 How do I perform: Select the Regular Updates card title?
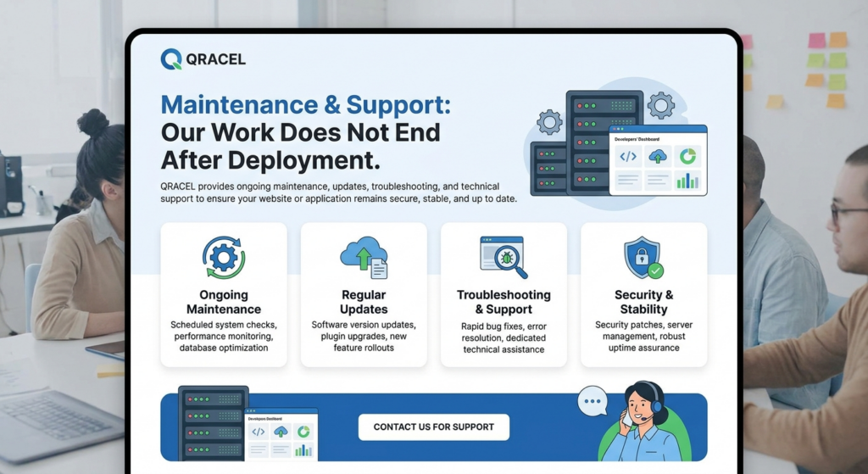364,302
